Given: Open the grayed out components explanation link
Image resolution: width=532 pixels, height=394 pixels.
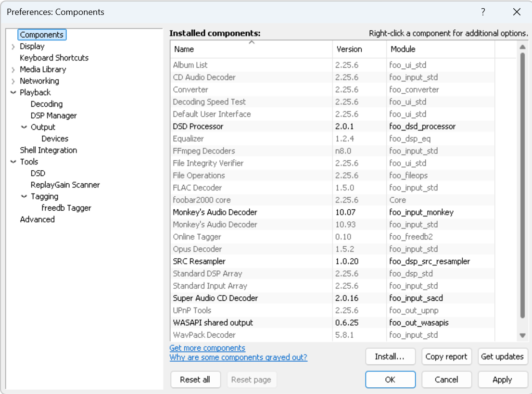Looking at the screenshot, I should point(238,357).
